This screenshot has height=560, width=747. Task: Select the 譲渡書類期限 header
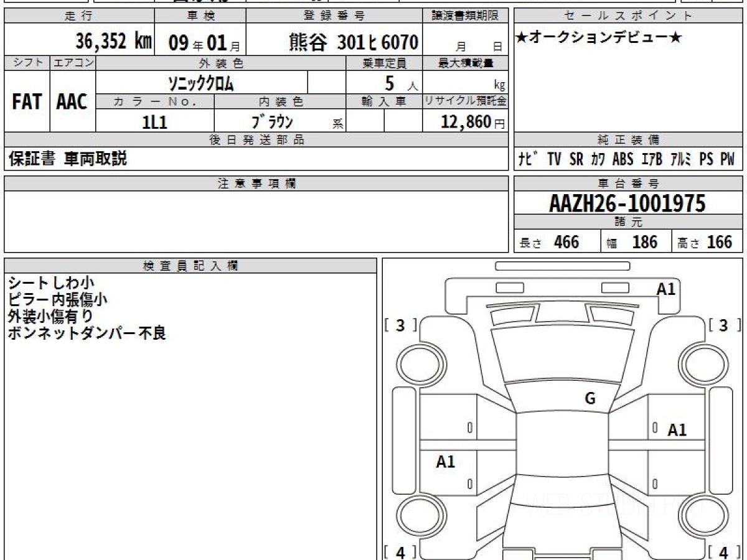[465, 16]
